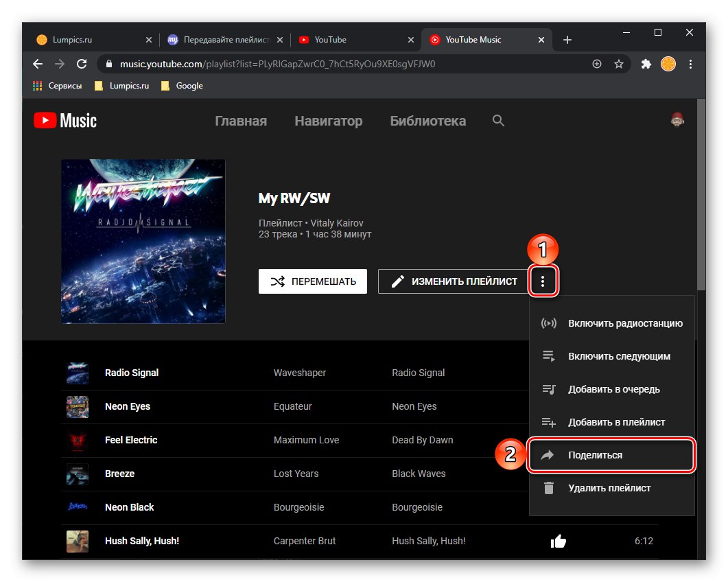This screenshot has width=728, height=582.
Task: Open the Lumpics.ru bookmark folder
Action: click(x=121, y=86)
